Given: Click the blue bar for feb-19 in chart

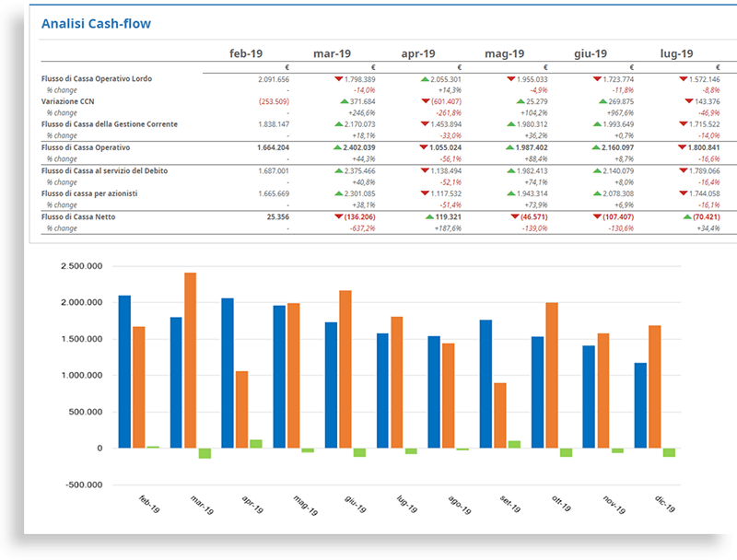Looking at the screenshot, I should point(124,371).
